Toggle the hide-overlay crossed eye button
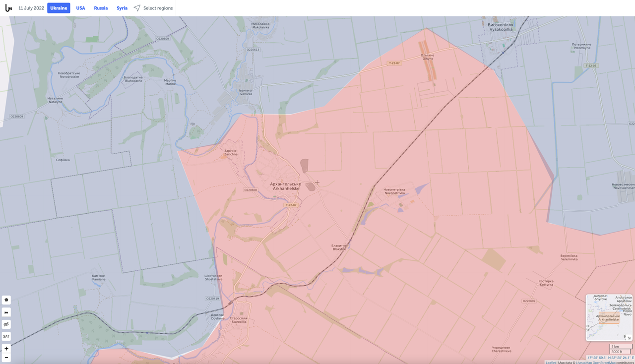The width and height of the screenshot is (635, 364). click(6, 324)
